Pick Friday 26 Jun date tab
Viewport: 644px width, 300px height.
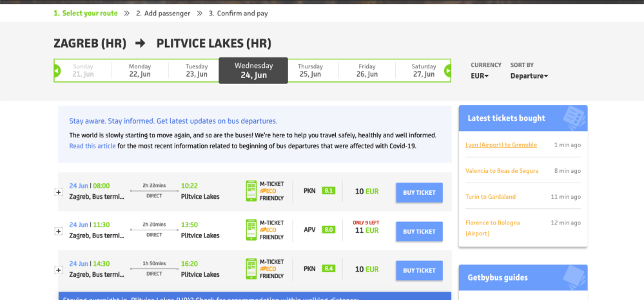367,70
